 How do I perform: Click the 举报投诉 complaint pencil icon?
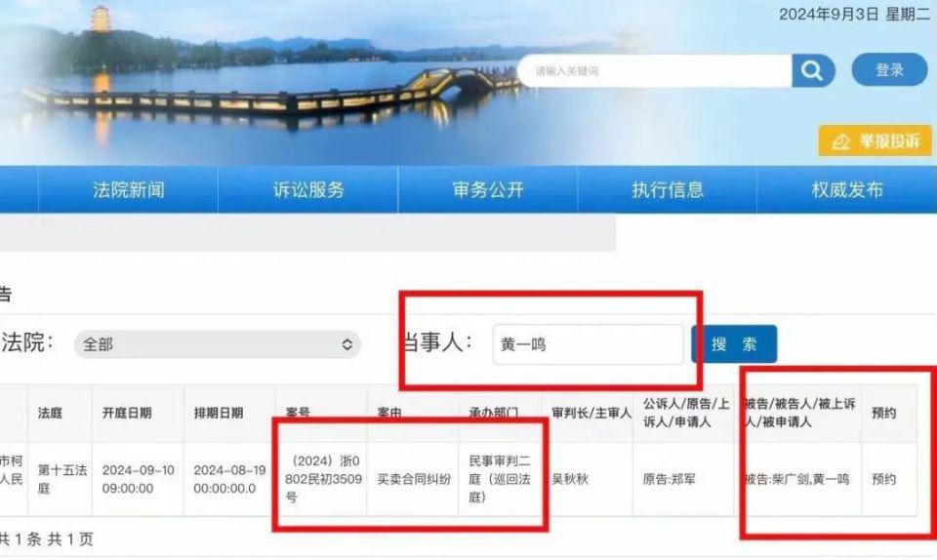pos(840,141)
